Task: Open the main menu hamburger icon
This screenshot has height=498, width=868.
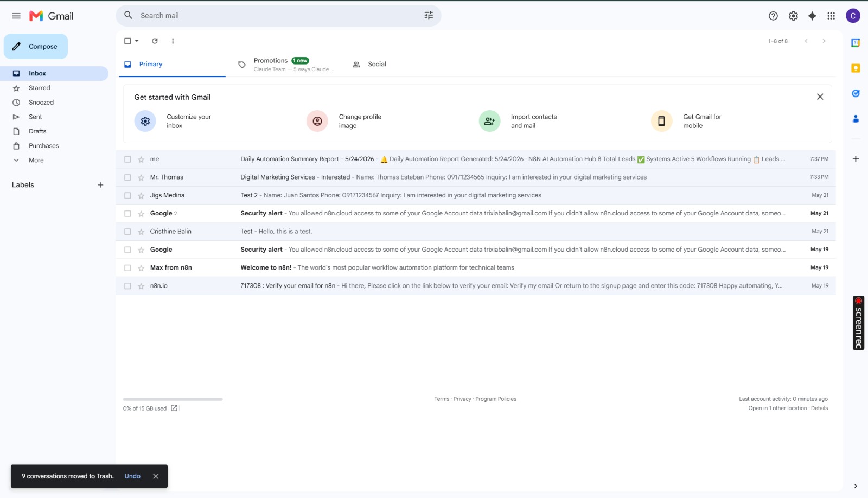Action: pyautogui.click(x=16, y=16)
